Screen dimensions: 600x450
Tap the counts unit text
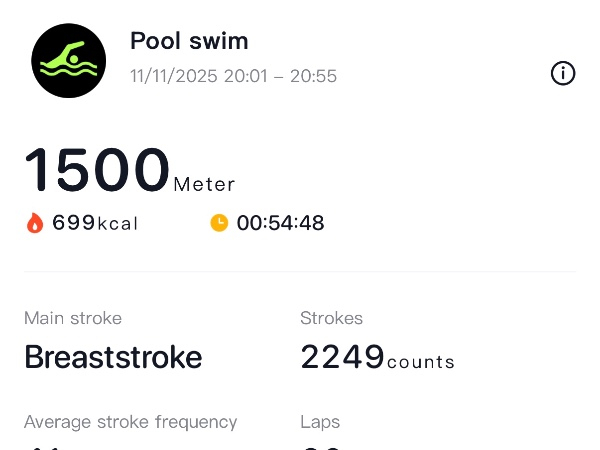pos(421,362)
